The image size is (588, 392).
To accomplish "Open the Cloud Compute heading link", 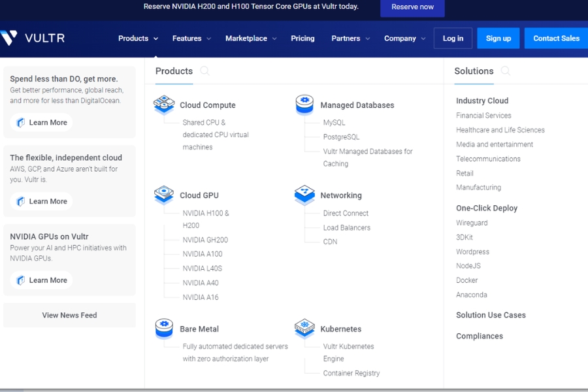I will coord(207,105).
